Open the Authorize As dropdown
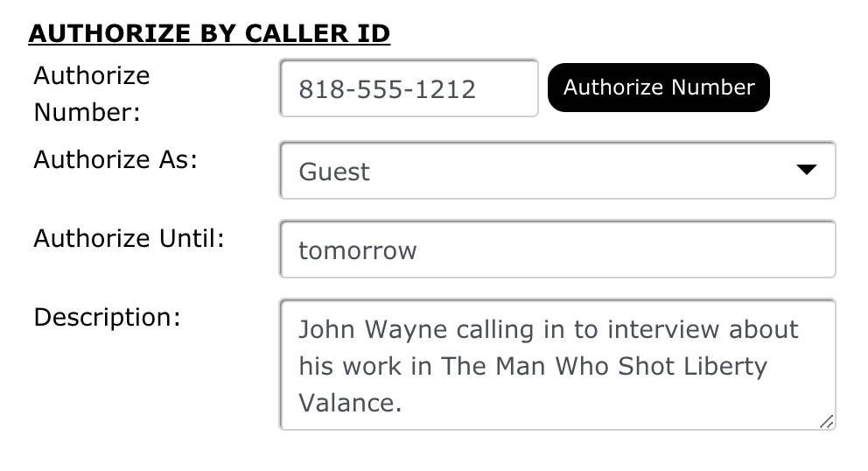The width and height of the screenshot is (868, 471). (x=556, y=171)
